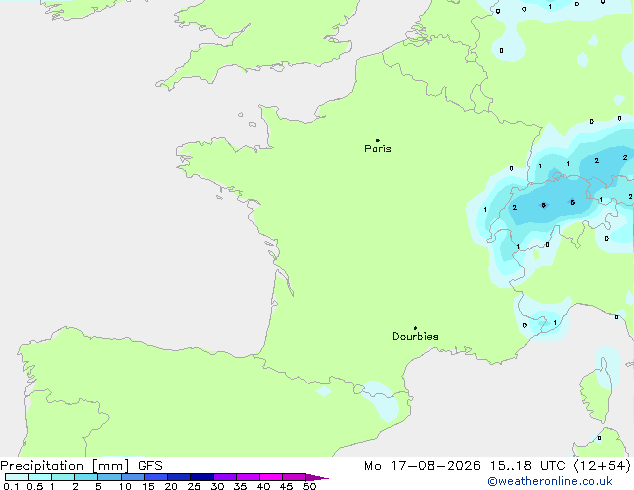Select the 40 mm magenta legend swatch
The image size is (634, 490).
pos(271,477)
